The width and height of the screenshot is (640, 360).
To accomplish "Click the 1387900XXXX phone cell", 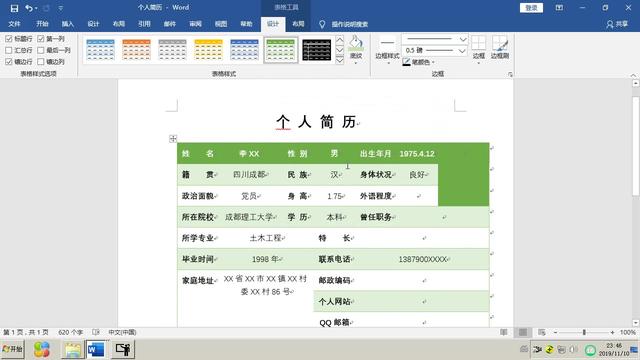I will pos(423,259).
